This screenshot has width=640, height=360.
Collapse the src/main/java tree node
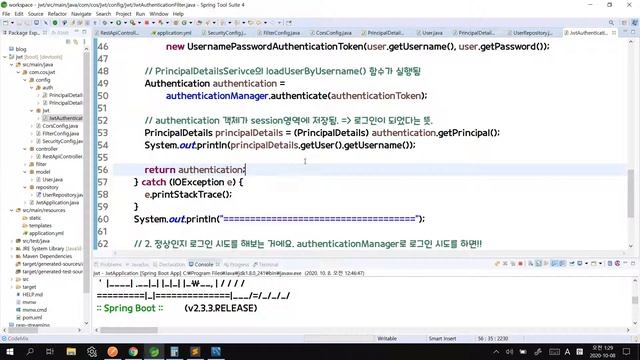click(11, 64)
